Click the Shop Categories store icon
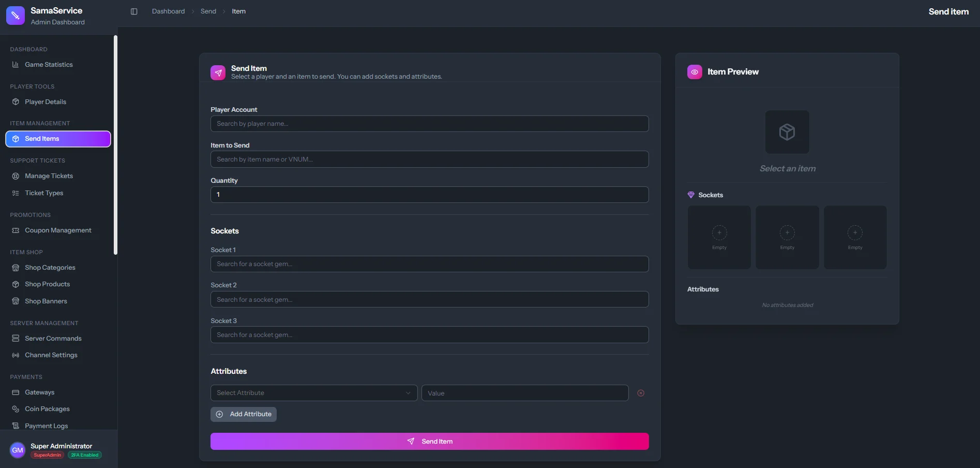Viewport: 980px width, 468px height. tap(16, 268)
